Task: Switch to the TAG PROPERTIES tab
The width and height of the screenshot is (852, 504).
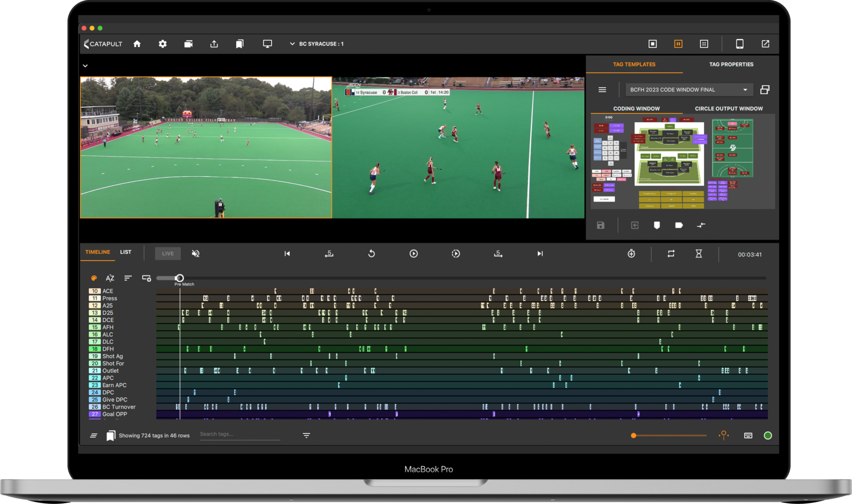Action: pos(732,64)
